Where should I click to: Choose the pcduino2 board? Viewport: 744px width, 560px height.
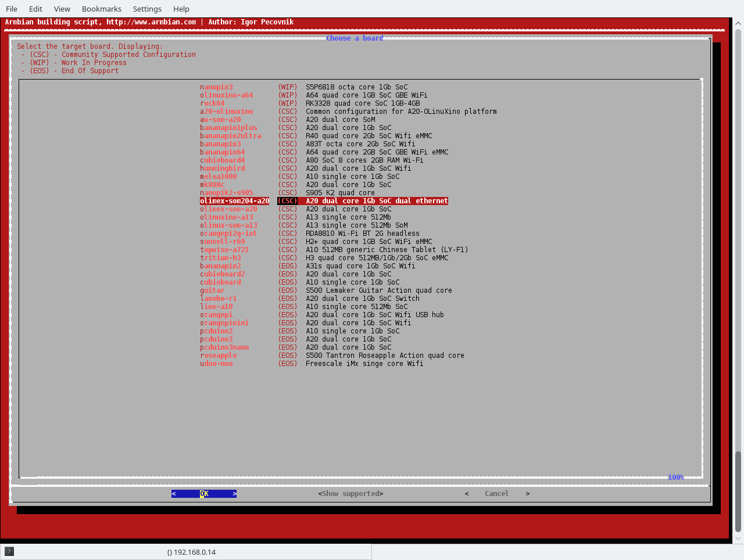[300, 331]
